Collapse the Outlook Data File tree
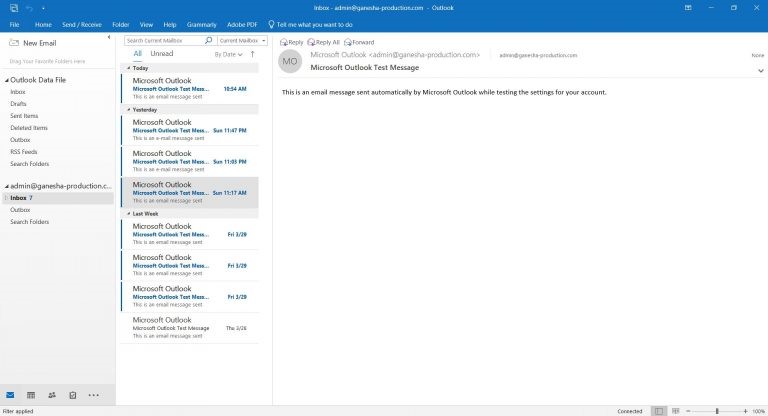The image size is (768, 416). (5, 79)
